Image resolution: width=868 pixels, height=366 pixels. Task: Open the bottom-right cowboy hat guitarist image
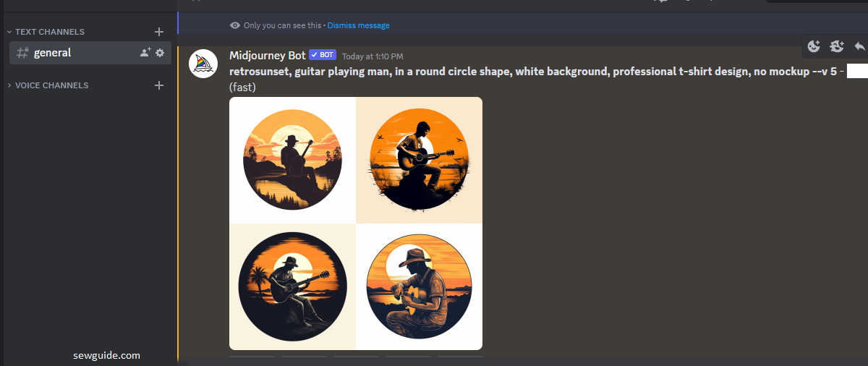click(420, 287)
